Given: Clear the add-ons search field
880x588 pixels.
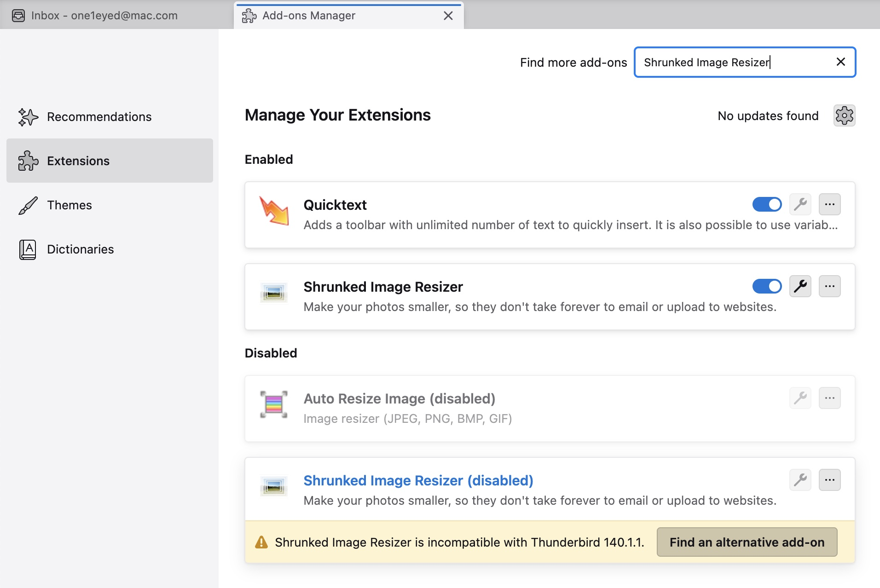Looking at the screenshot, I should 840,62.
